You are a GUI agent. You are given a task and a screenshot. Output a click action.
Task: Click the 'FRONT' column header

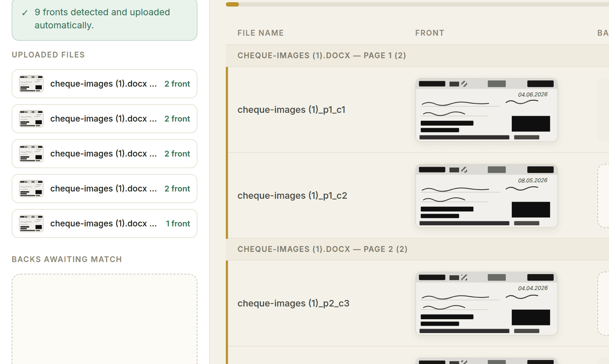pyautogui.click(x=429, y=33)
